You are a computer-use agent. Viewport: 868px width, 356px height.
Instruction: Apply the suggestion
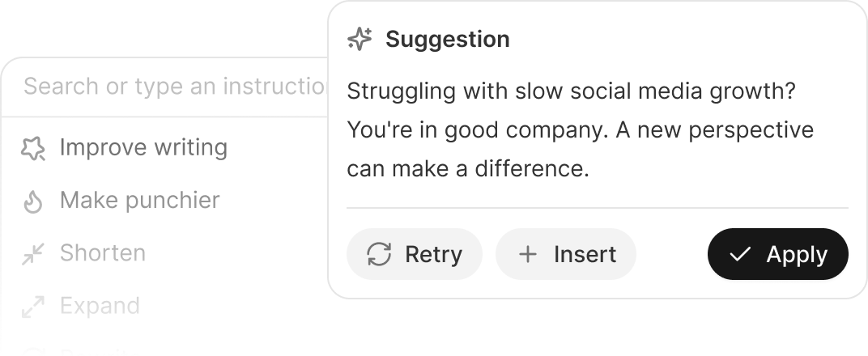[778, 254]
